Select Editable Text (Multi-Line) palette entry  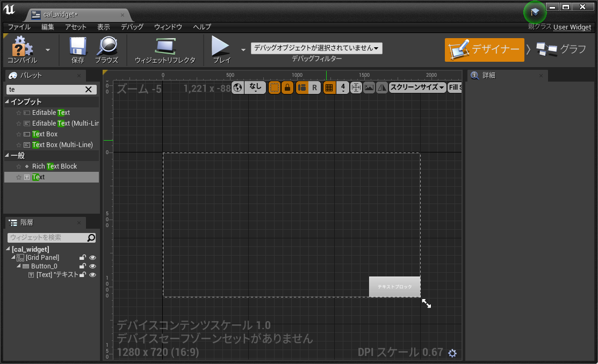click(65, 123)
